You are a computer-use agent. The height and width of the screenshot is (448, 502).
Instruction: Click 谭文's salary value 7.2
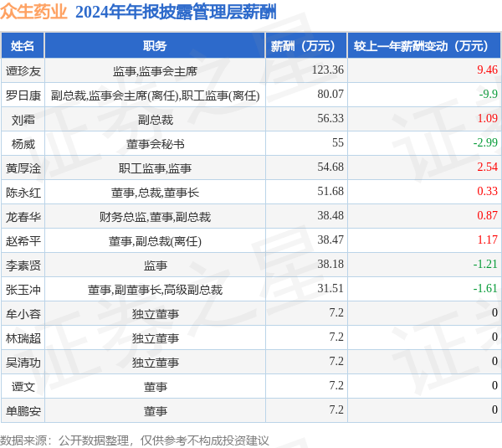click(336, 385)
